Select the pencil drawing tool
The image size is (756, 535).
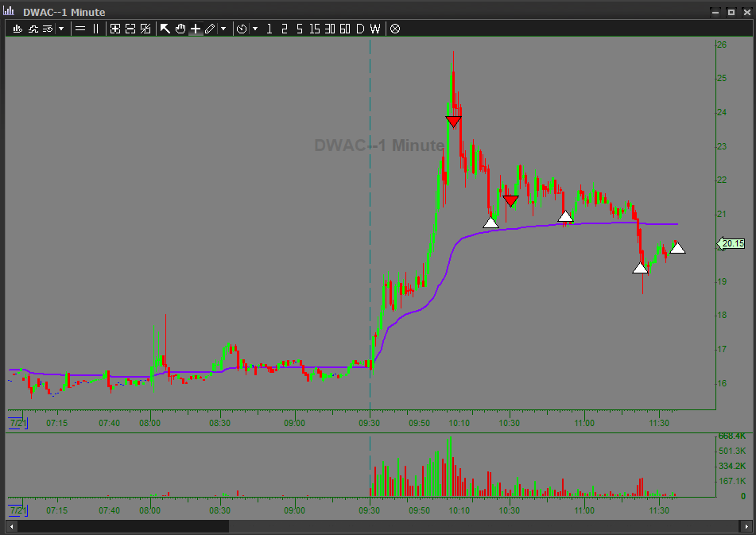point(210,29)
